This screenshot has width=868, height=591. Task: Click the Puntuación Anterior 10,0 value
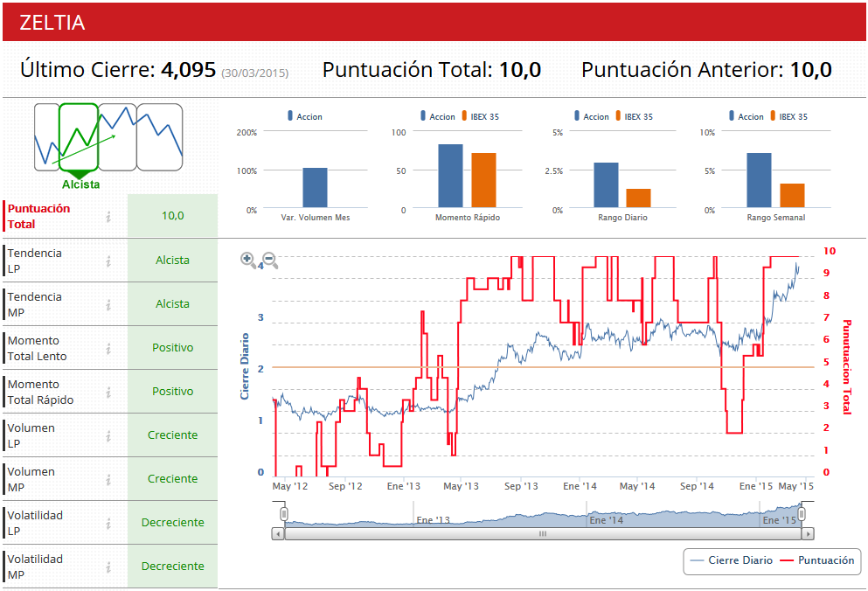point(811,70)
